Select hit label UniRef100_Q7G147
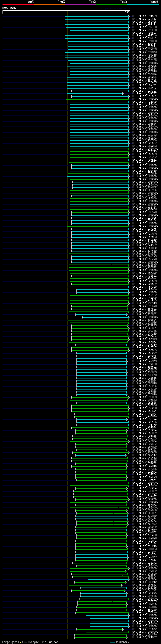Viewport: 161px width, 644px height. point(144,19)
